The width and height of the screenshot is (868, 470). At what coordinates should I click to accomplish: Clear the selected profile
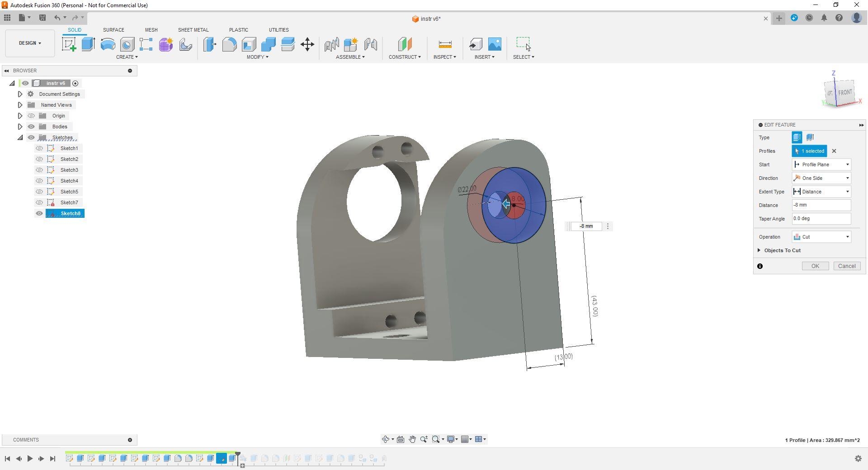(834, 151)
